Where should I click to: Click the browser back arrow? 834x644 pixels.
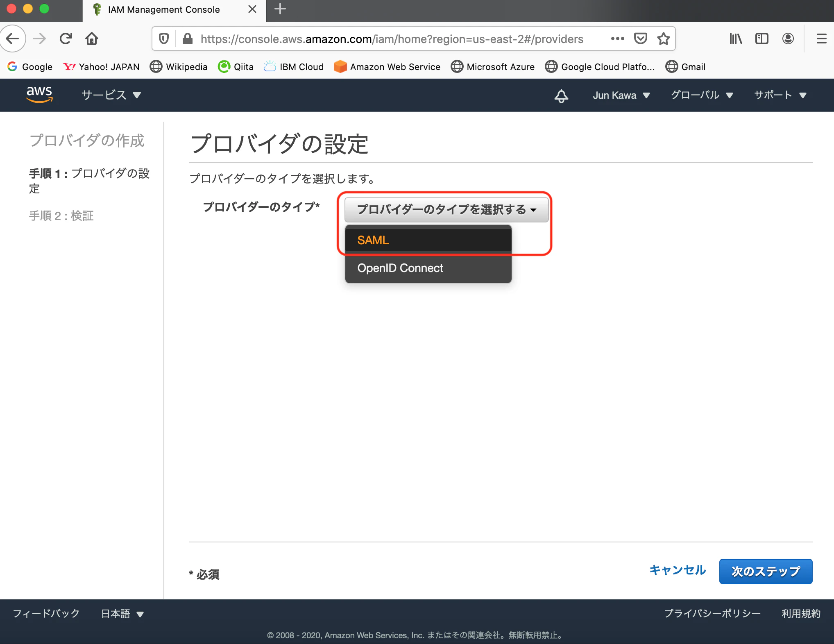coord(12,39)
